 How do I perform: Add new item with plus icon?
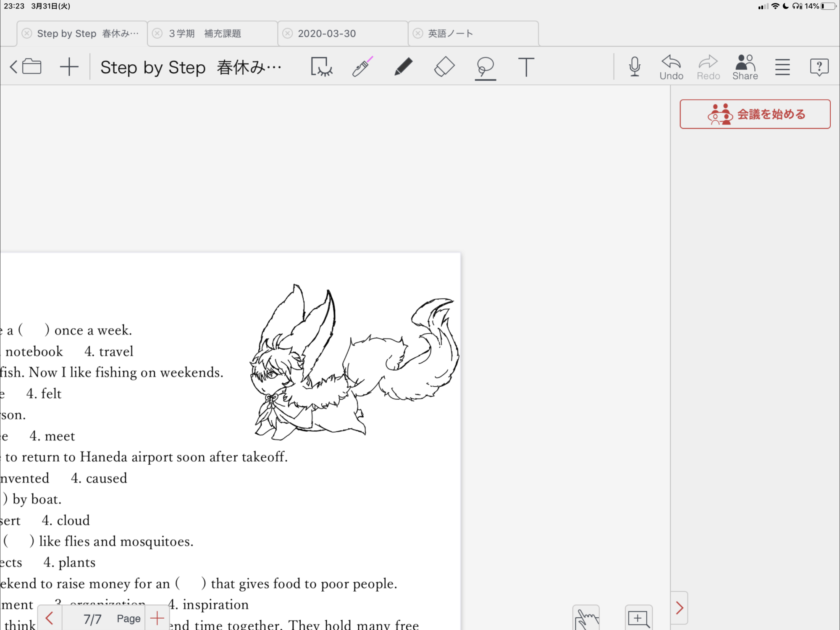tap(69, 66)
